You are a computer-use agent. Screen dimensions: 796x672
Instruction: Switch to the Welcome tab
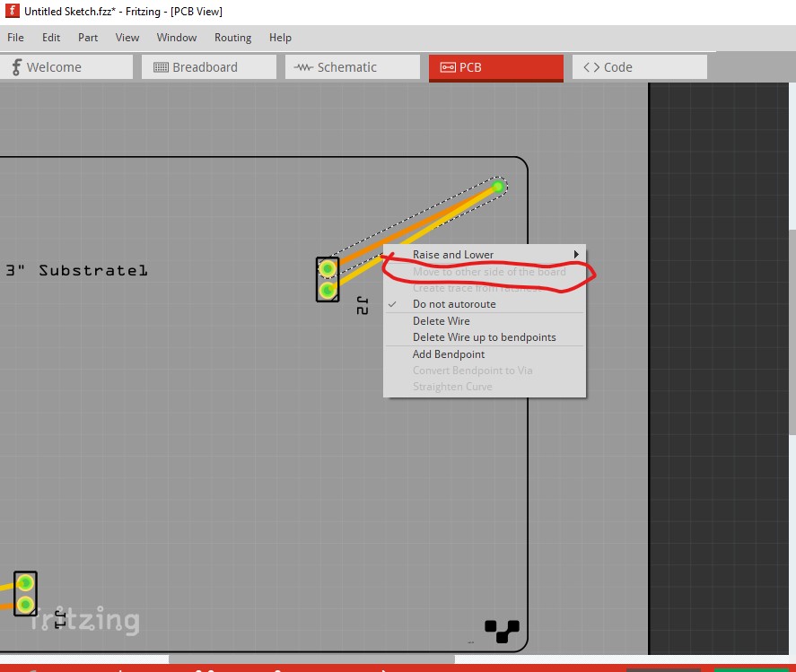tap(66, 67)
